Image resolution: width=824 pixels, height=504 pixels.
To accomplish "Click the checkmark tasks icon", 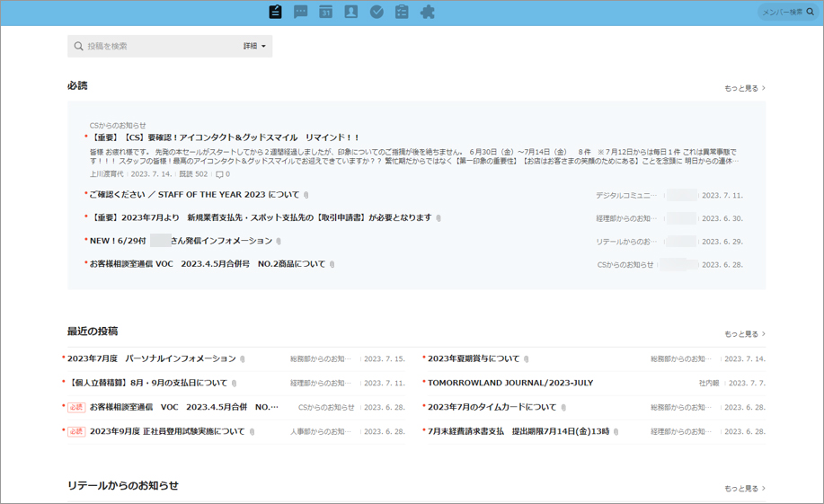I will [x=377, y=13].
